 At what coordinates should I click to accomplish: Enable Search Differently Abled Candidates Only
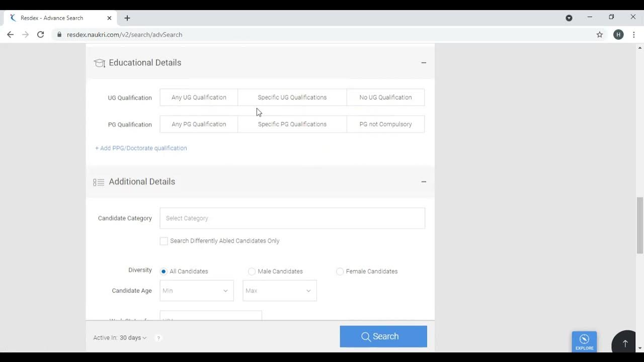164,241
